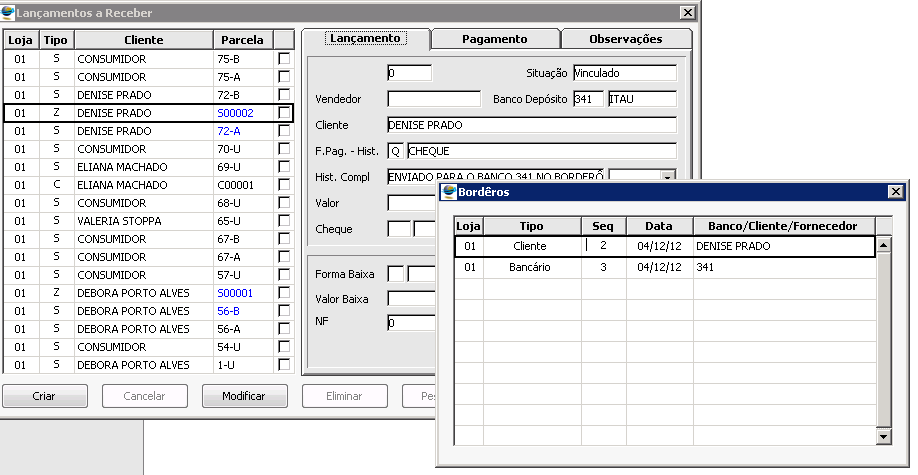
Task: Open blue parcela link 500001
Action: pyautogui.click(x=235, y=293)
